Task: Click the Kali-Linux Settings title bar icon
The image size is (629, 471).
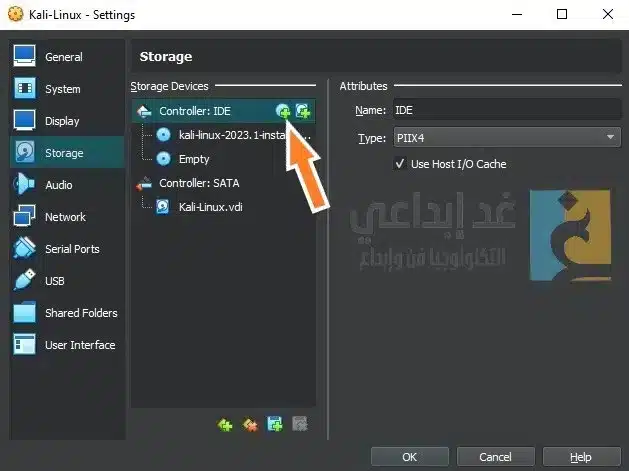Action: (16, 14)
